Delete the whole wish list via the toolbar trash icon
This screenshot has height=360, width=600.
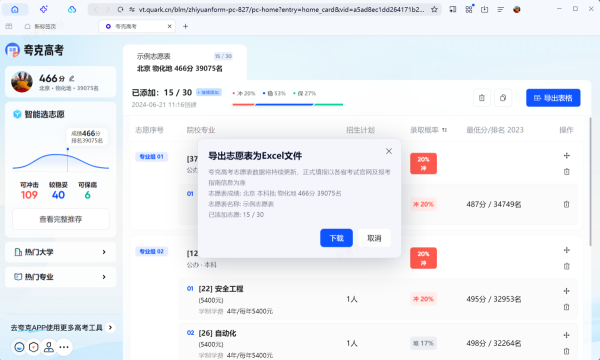(x=482, y=98)
